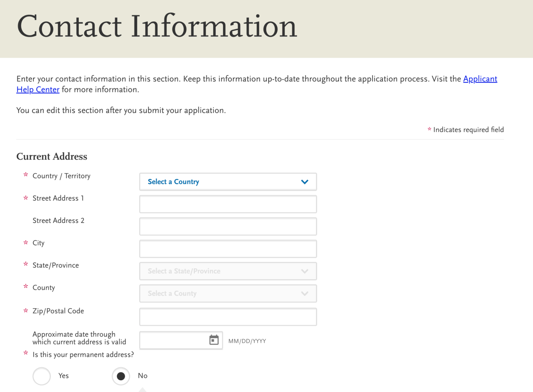This screenshot has width=533, height=392.
Task: Click the Yes radio label text
Action: 64,376
